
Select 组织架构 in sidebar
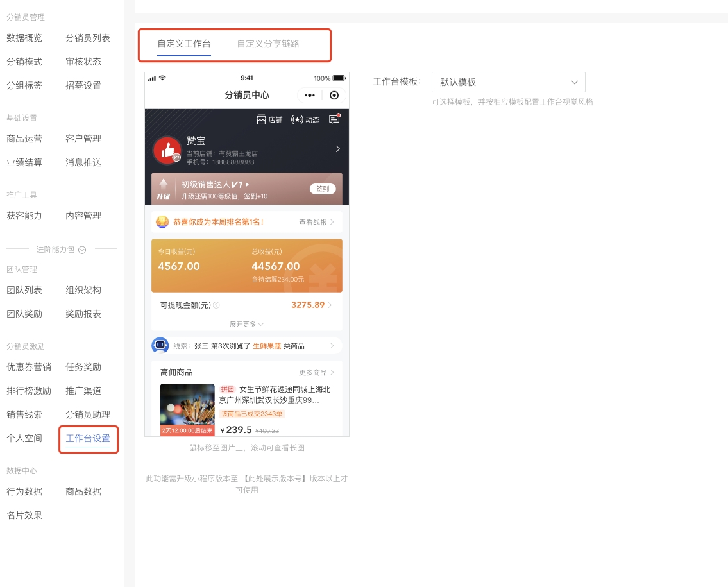(x=83, y=290)
